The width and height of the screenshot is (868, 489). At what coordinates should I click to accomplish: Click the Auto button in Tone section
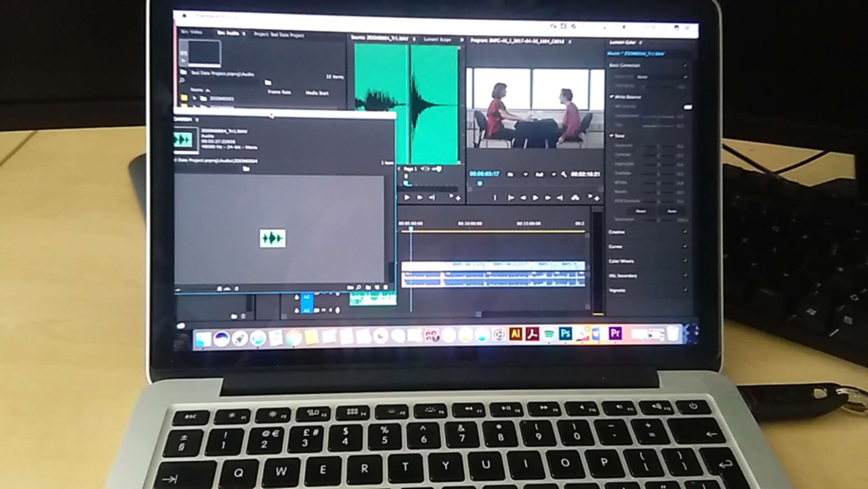point(672,211)
